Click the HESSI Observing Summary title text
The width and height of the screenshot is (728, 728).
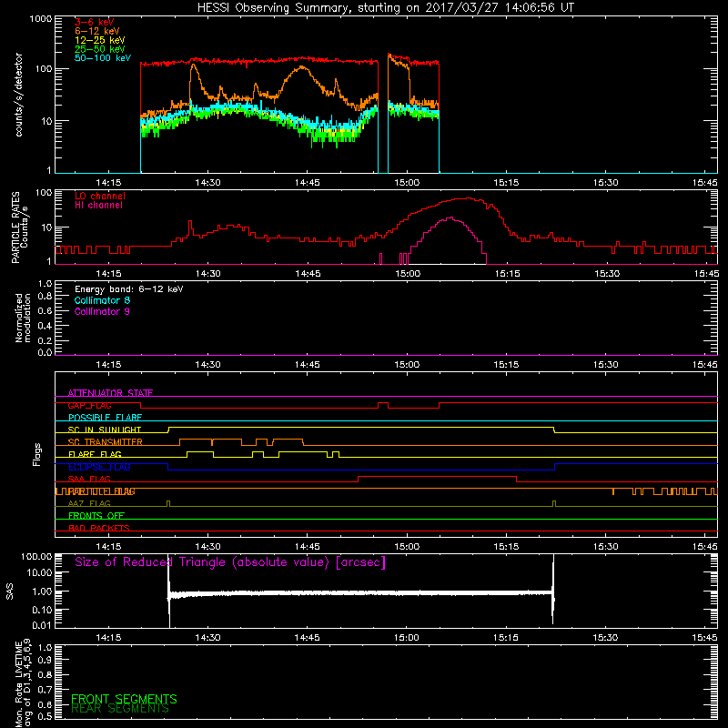point(385,7)
